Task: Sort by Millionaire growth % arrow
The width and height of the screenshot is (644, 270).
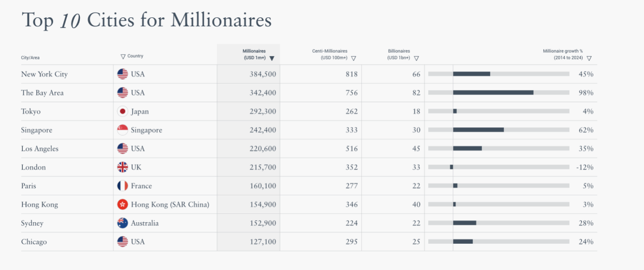Action: (589, 58)
